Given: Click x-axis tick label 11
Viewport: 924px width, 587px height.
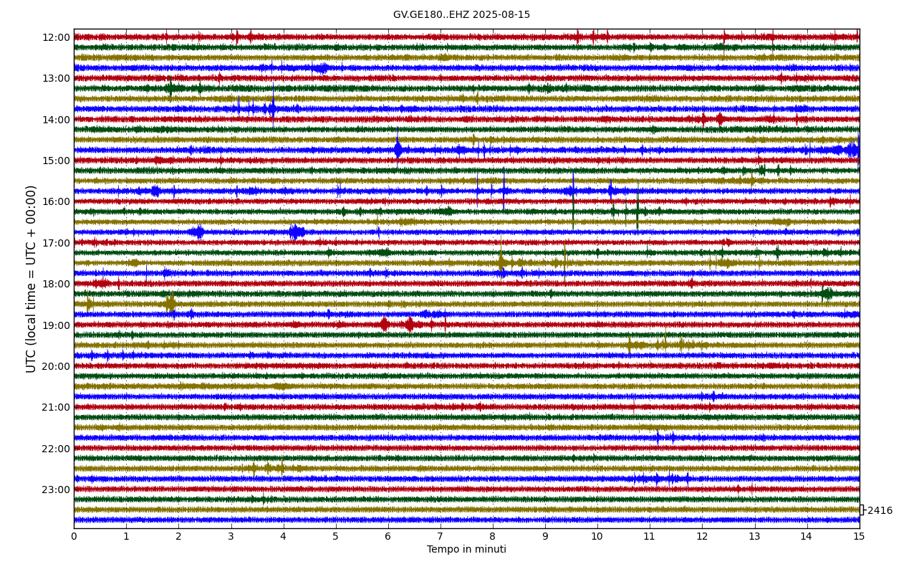Looking at the screenshot, I should [650, 536].
